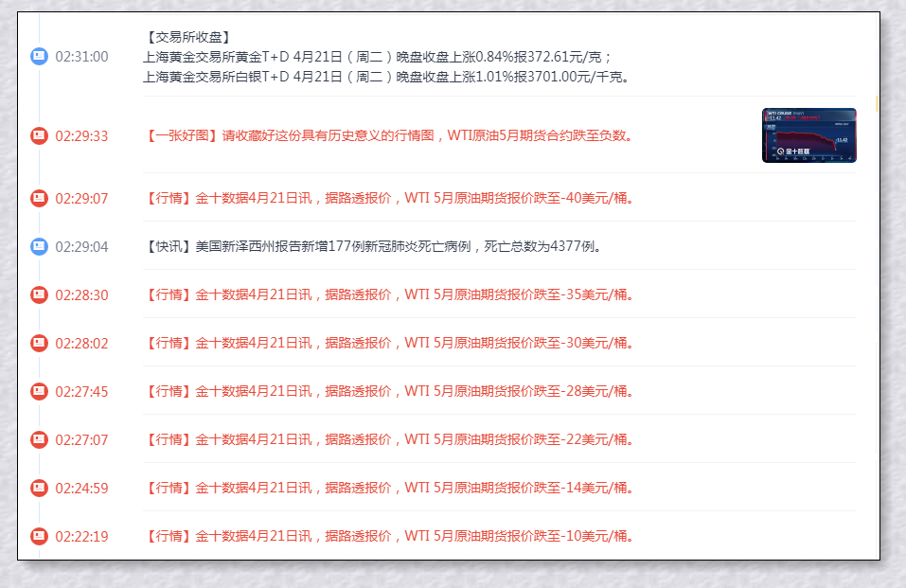Screen dimensions: 906x588
Task: Click the 02:27:45 timestamp
Action: (81, 391)
